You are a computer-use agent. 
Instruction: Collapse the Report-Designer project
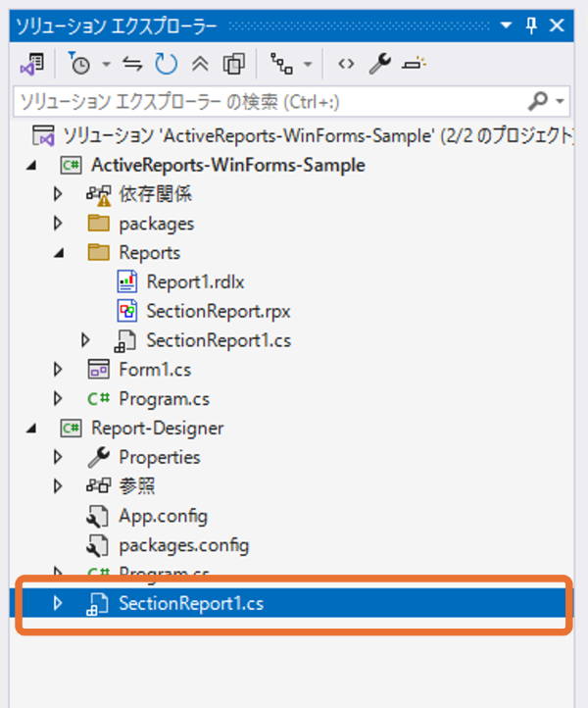[31, 429]
